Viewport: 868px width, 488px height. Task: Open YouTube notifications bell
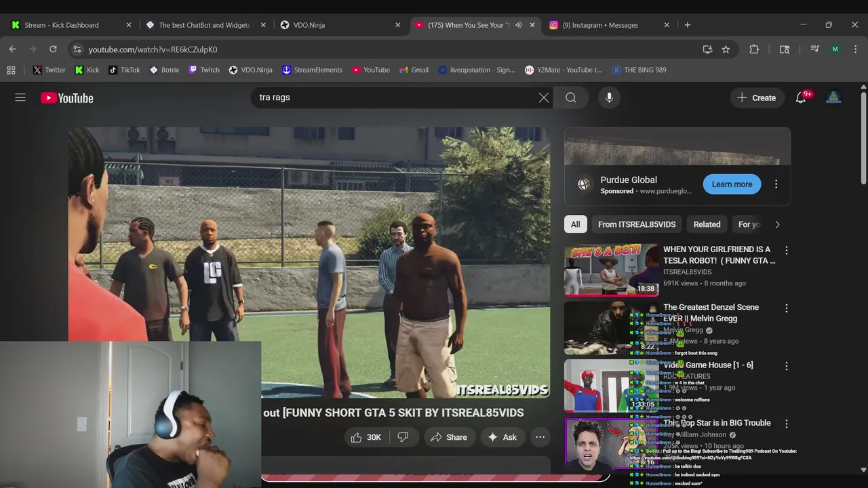click(x=801, y=98)
